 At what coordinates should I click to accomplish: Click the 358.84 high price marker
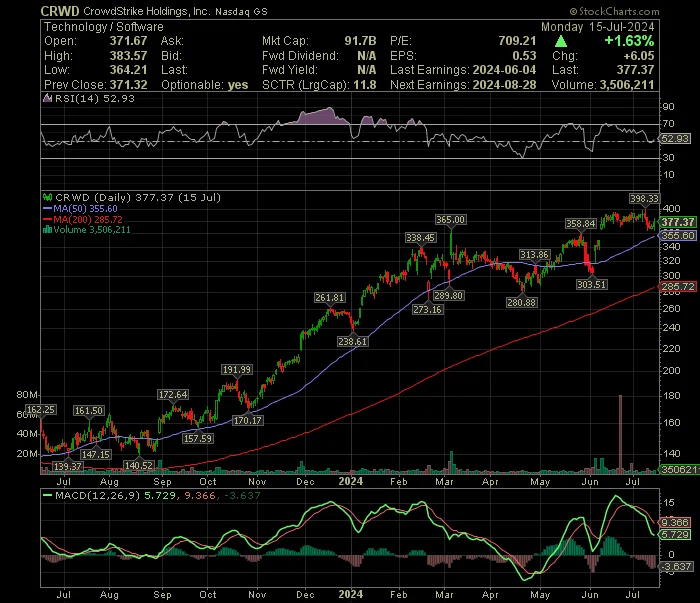pos(580,224)
